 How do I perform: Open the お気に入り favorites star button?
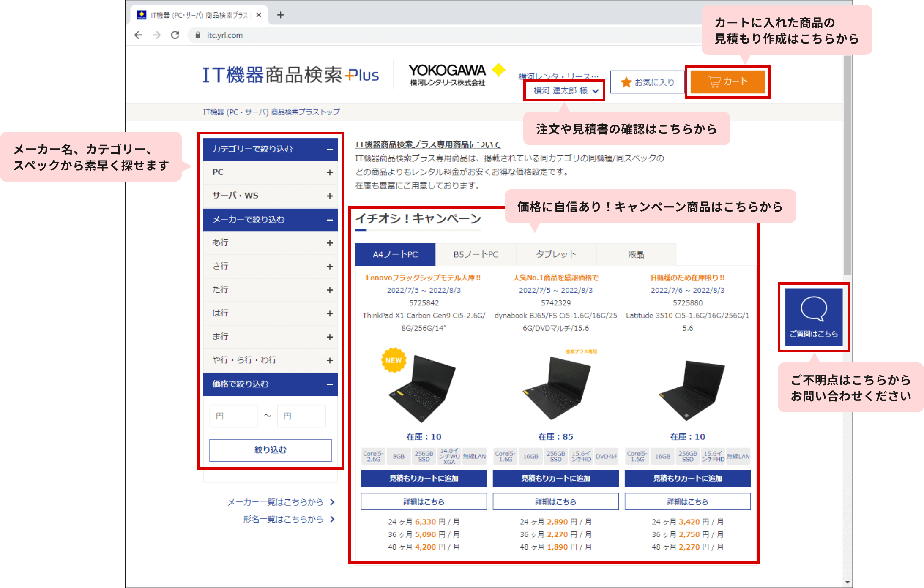point(647,82)
